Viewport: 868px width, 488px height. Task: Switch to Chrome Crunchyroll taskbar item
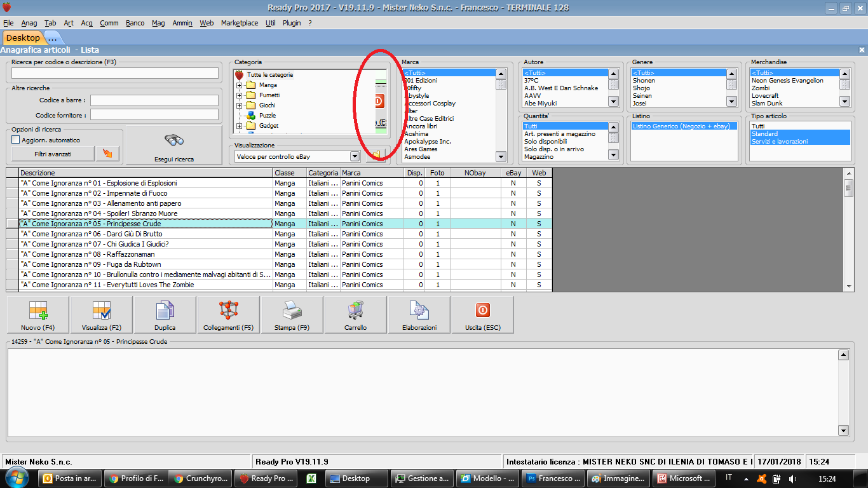(202, 478)
